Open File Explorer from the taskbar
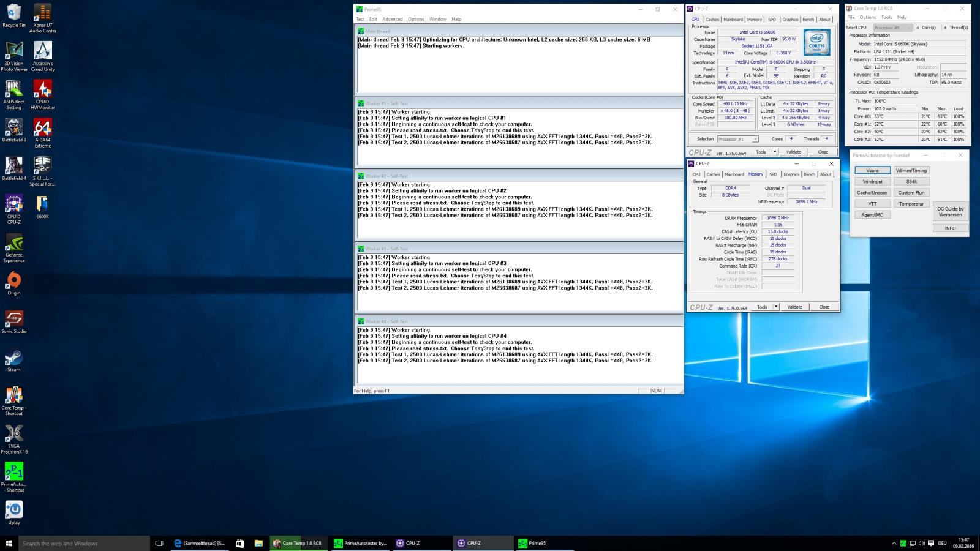980x551 pixels. (258, 543)
